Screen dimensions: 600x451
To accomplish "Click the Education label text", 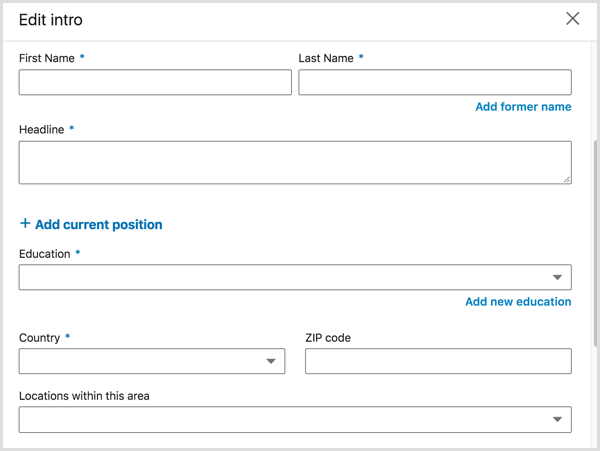I will click(45, 254).
